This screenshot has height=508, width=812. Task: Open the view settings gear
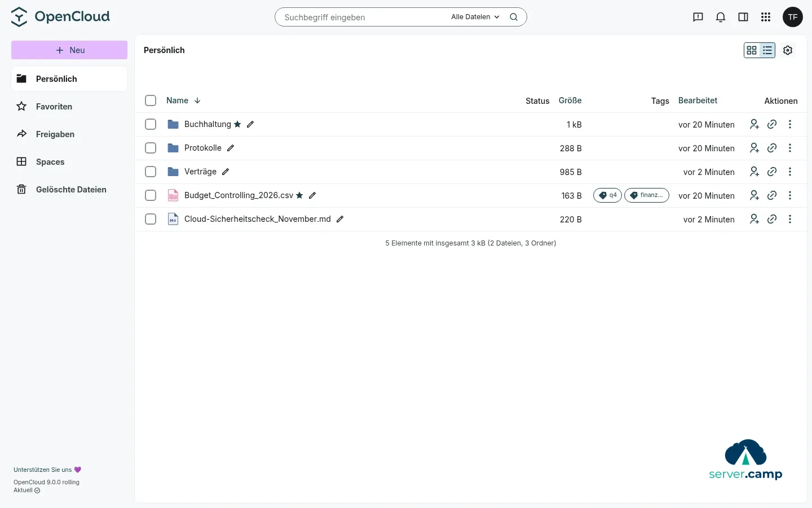[788, 50]
